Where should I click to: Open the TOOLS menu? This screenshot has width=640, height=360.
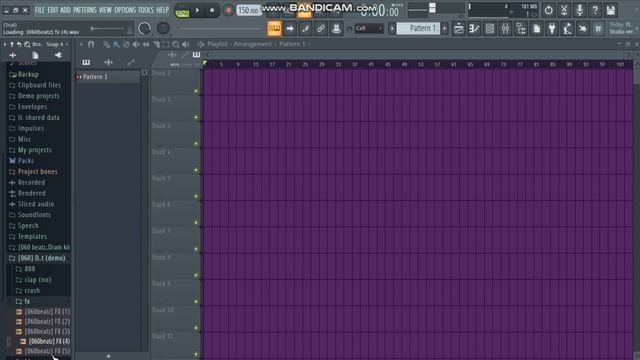[x=146, y=10]
